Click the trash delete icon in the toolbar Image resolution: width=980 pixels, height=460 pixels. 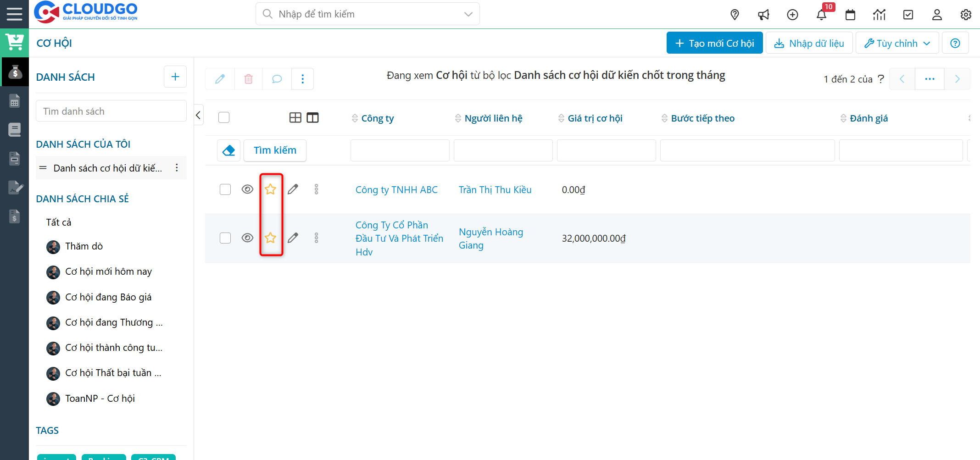tap(248, 79)
